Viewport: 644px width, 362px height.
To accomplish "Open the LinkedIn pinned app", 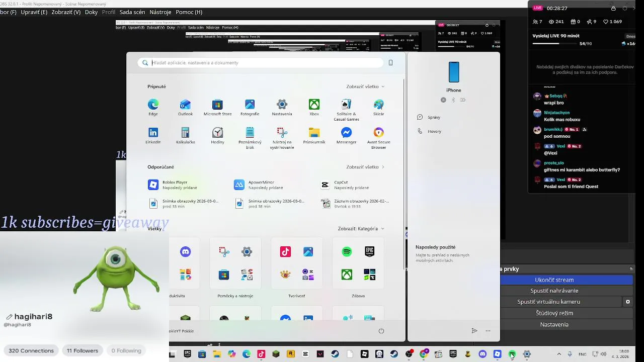I will point(153,135).
